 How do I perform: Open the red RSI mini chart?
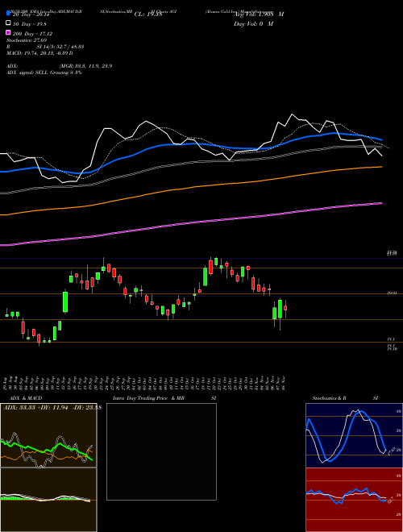pyautogui.click(x=354, y=500)
